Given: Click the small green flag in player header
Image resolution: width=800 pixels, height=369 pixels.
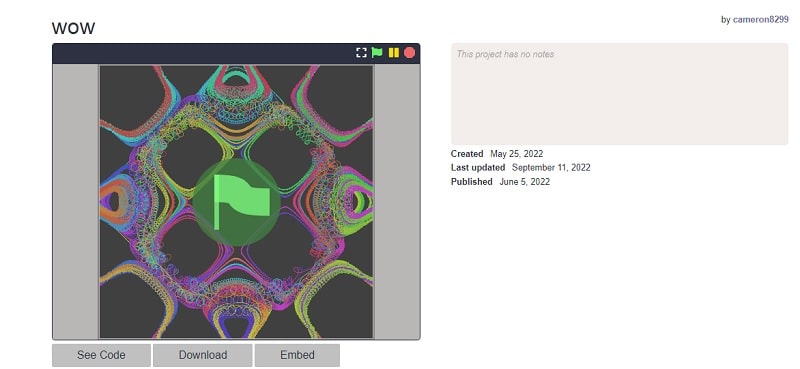Looking at the screenshot, I should click(377, 53).
